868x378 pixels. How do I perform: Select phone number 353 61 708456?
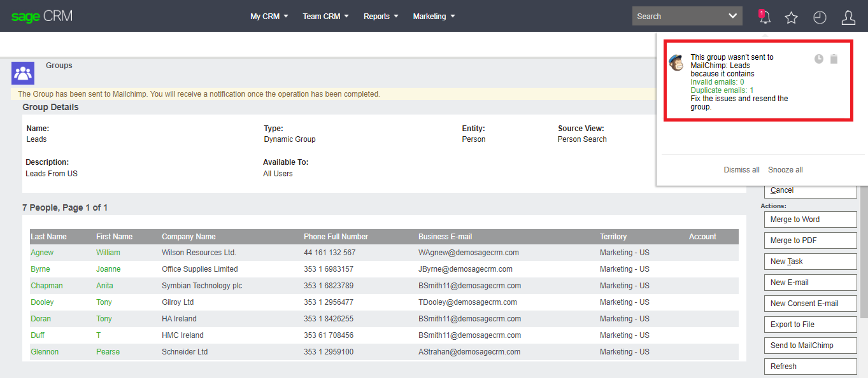pos(329,335)
